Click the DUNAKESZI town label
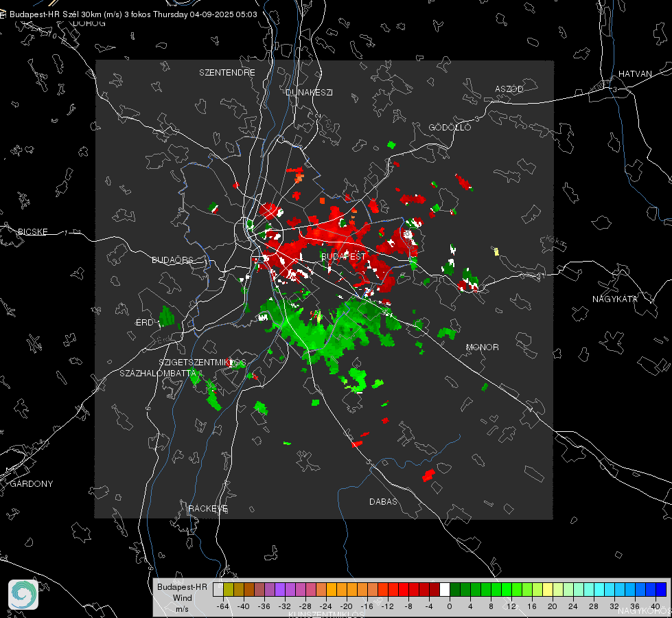This screenshot has height=618, width=672. [309, 93]
